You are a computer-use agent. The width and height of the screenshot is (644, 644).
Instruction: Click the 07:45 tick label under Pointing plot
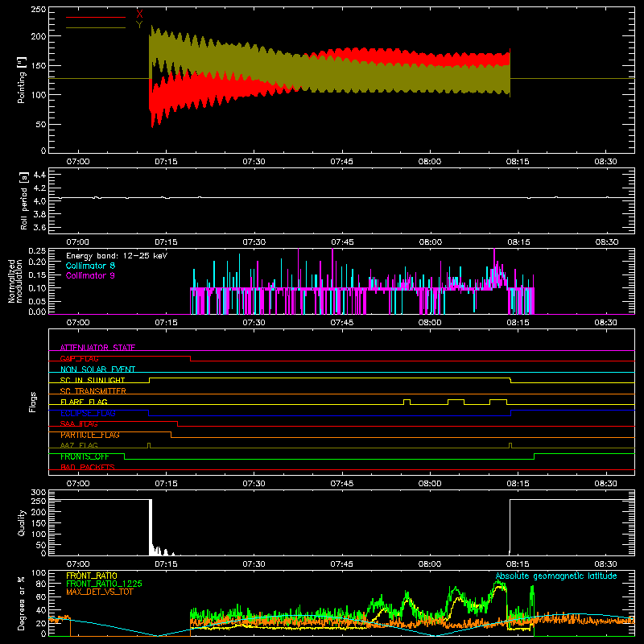coord(342,162)
